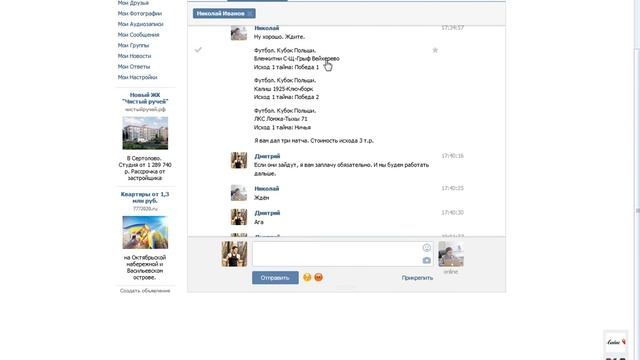
Task: Click timestamp 17:40:16
Action: [x=452, y=156]
